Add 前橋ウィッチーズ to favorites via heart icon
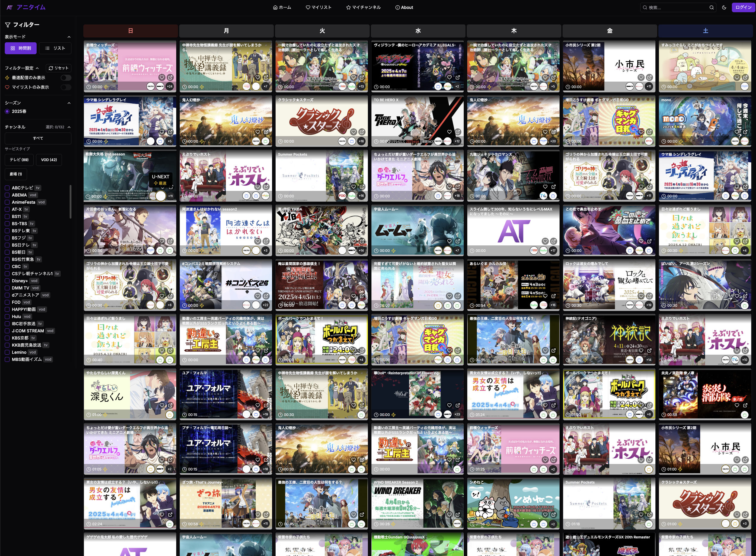This screenshot has width=756, height=556. 162,77
